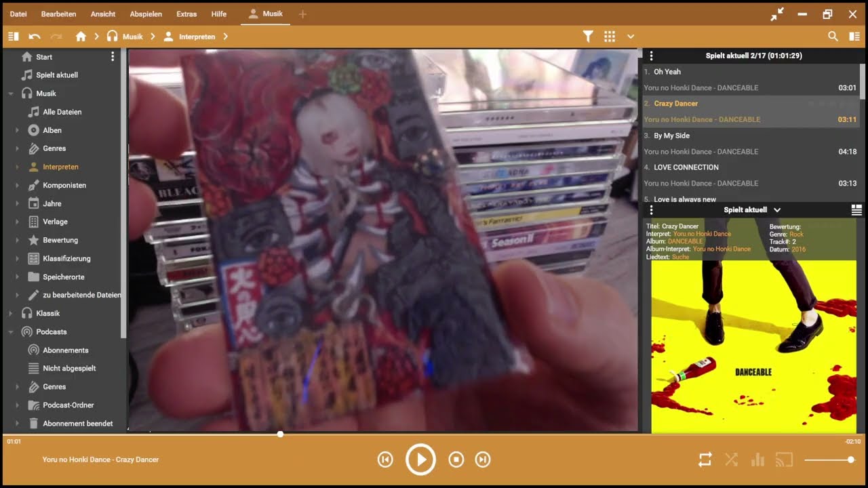This screenshot has height=488, width=868.
Task: Expand the Speicherorte node
Action: point(17,277)
